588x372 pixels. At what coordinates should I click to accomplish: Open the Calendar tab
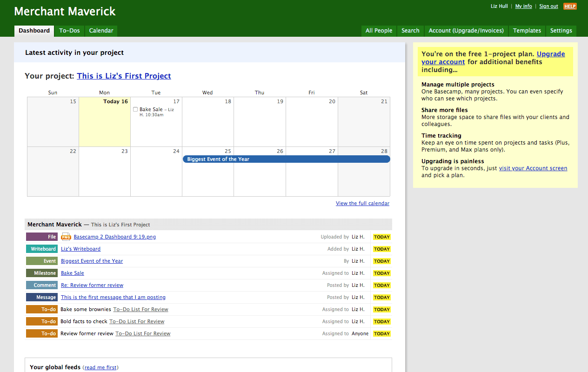(x=101, y=31)
